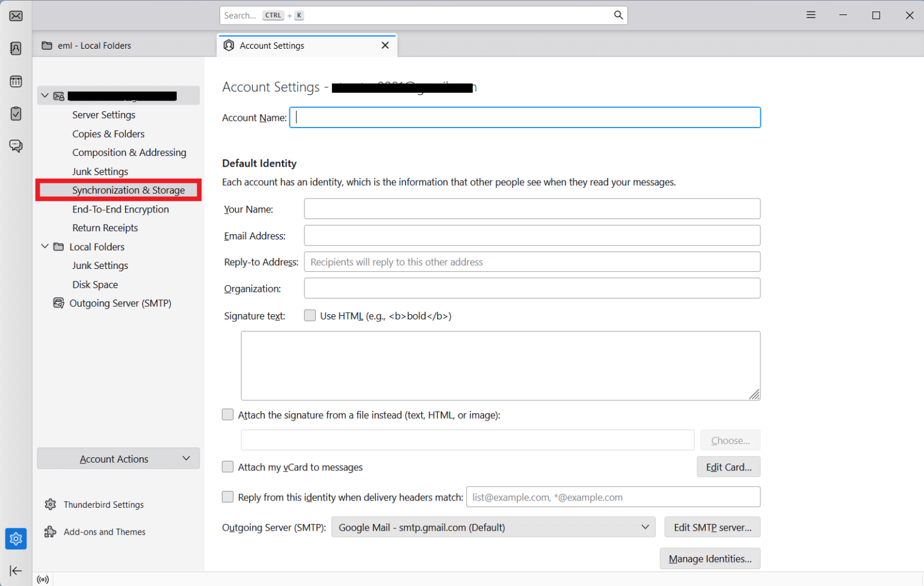
Task: Click the Edit Card button
Action: [728, 466]
